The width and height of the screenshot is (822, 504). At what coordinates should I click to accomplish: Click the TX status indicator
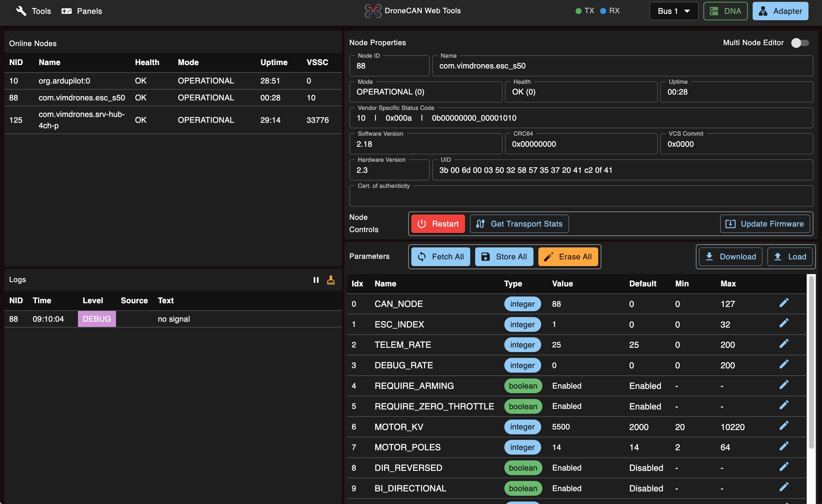[585, 11]
